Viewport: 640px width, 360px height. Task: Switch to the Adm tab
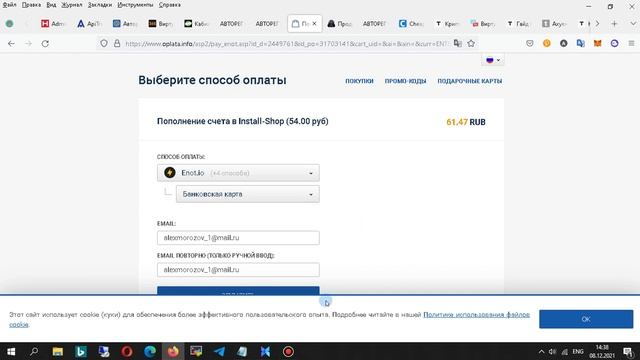[x=53, y=24]
